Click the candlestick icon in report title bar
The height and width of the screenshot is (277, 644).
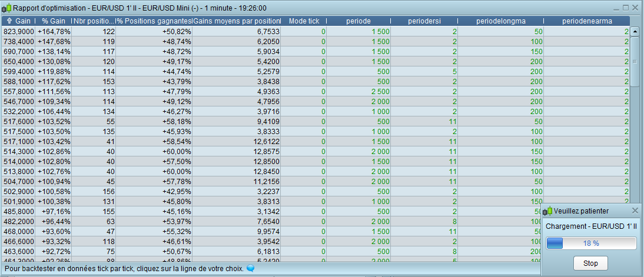(x=6, y=8)
